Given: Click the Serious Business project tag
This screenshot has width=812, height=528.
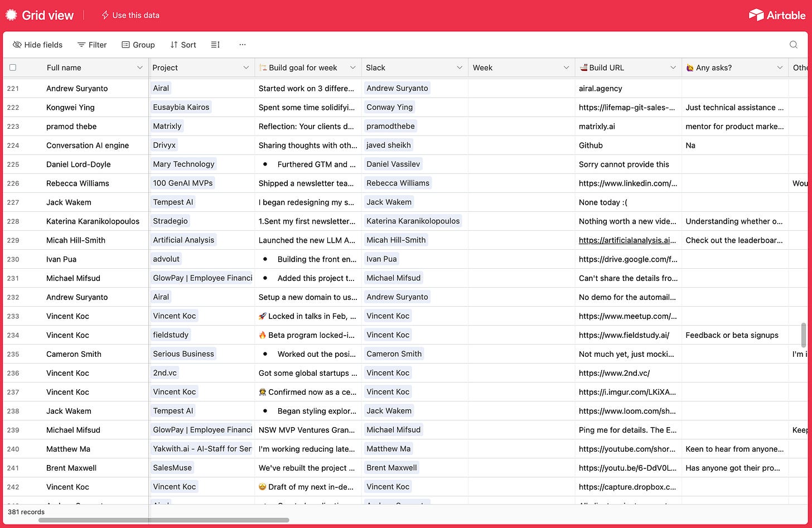Looking at the screenshot, I should [183, 354].
